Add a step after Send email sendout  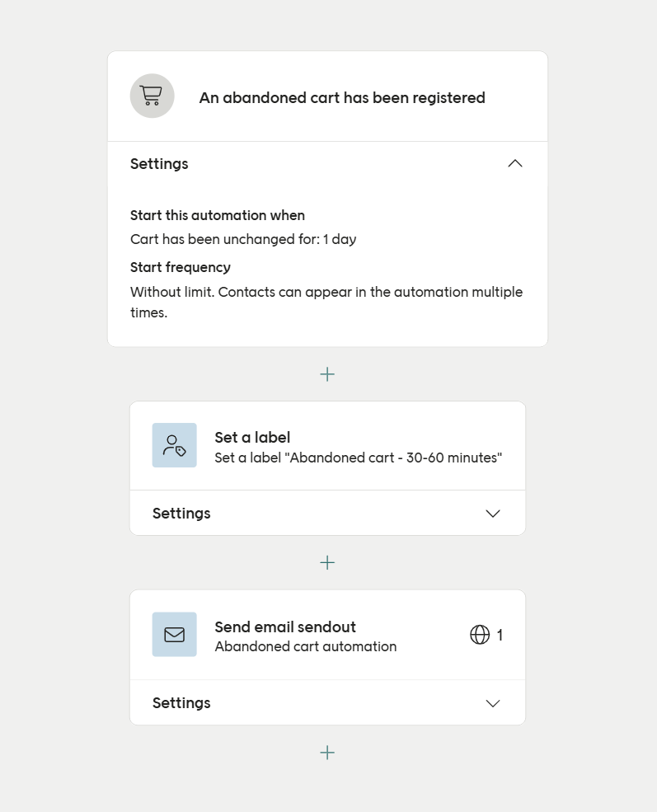327,753
